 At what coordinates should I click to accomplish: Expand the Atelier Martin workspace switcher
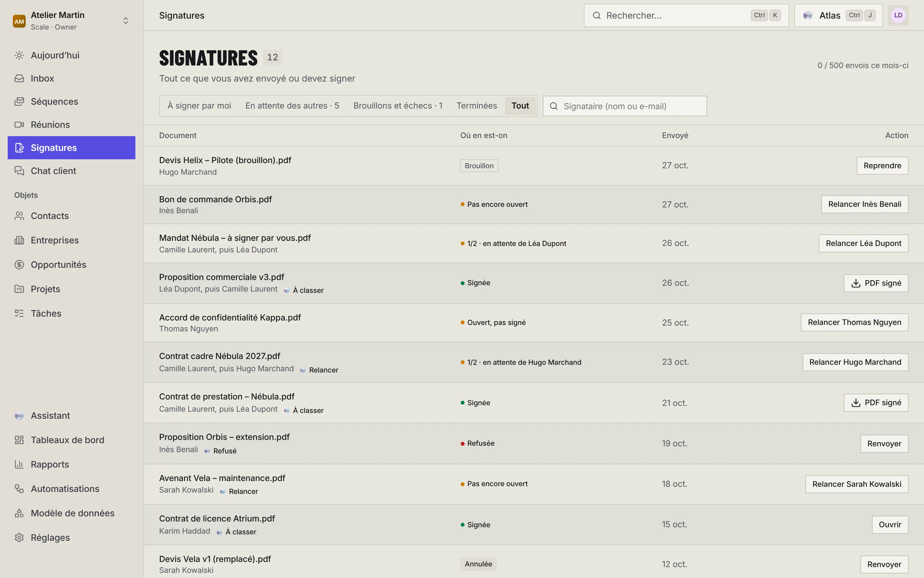(x=126, y=21)
